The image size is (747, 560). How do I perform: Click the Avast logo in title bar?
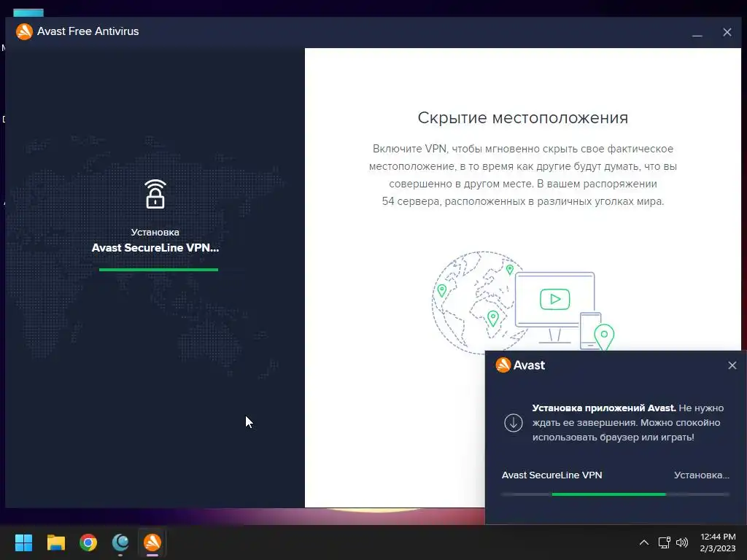[x=24, y=31]
